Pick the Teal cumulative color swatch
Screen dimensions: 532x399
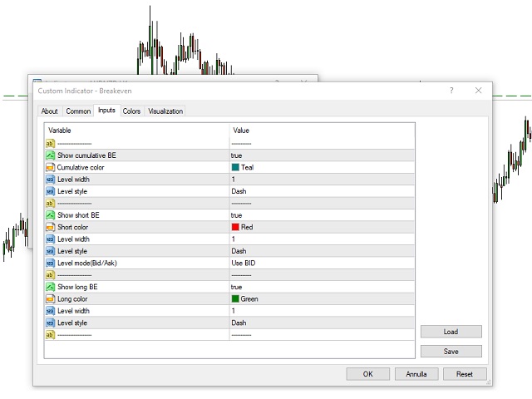[x=235, y=167]
